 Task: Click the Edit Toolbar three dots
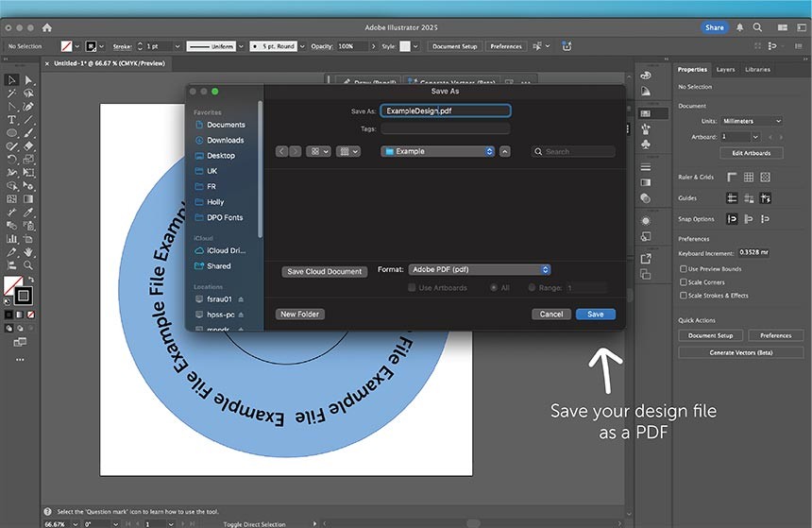click(x=20, y=360)
